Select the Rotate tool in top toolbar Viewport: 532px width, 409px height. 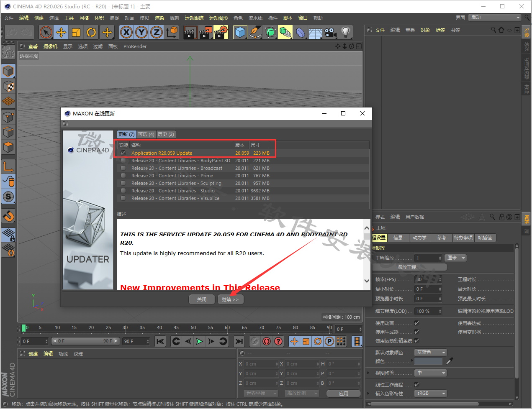(x=91, y=32)
